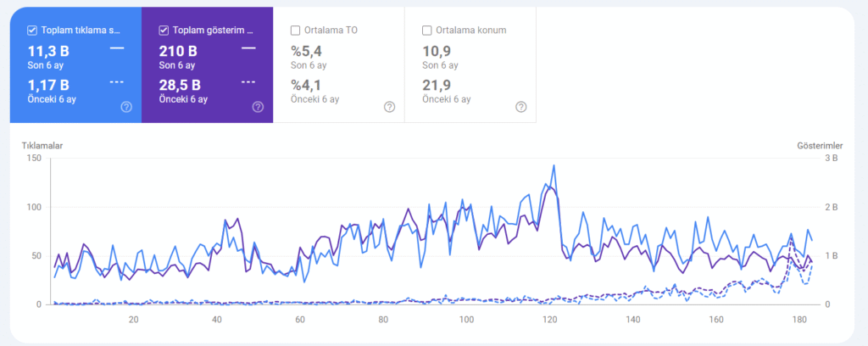Open help icon in the blue clicks card
Image resolution: width=868 pixels, height=346 pixels.
(x=126, y=107)
